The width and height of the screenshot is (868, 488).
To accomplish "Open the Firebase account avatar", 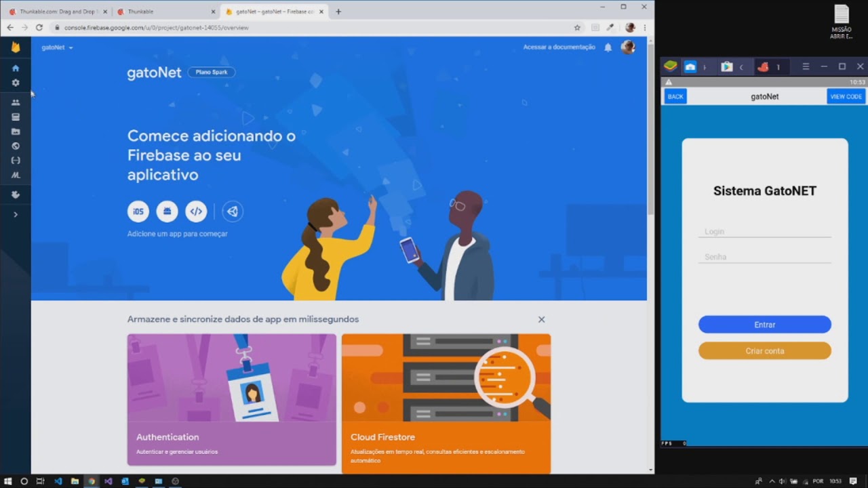I will 628,47.
